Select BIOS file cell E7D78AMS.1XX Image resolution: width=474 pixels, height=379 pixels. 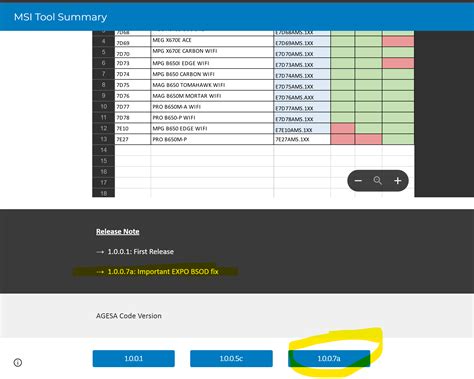pos(302,118)
